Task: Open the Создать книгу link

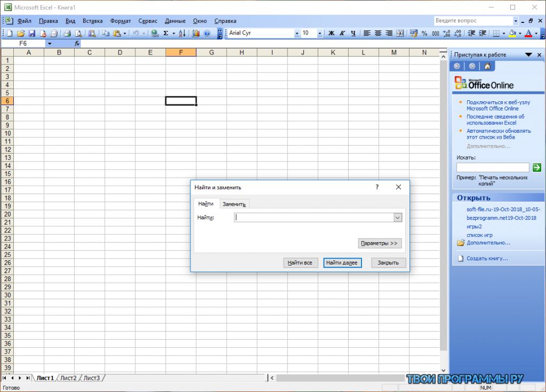Action: point(487,259)
